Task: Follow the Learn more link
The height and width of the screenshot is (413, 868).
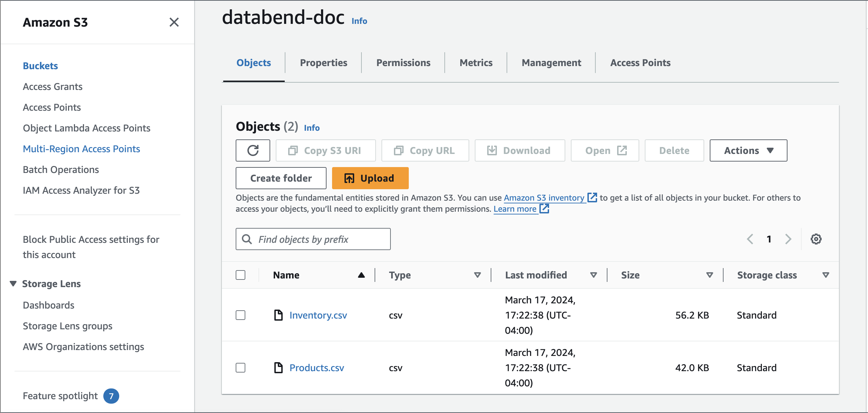Action: 515,209
